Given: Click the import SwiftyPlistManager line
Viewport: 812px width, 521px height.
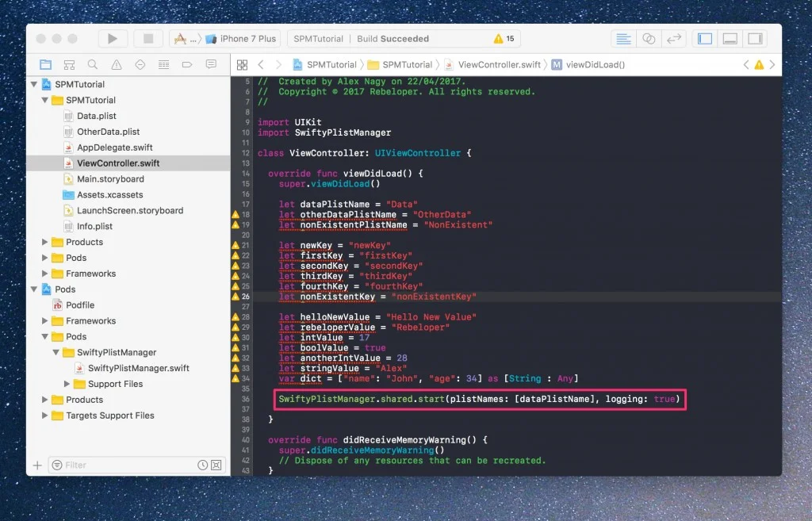Looking at the screenshot, I should pos(324,132).
